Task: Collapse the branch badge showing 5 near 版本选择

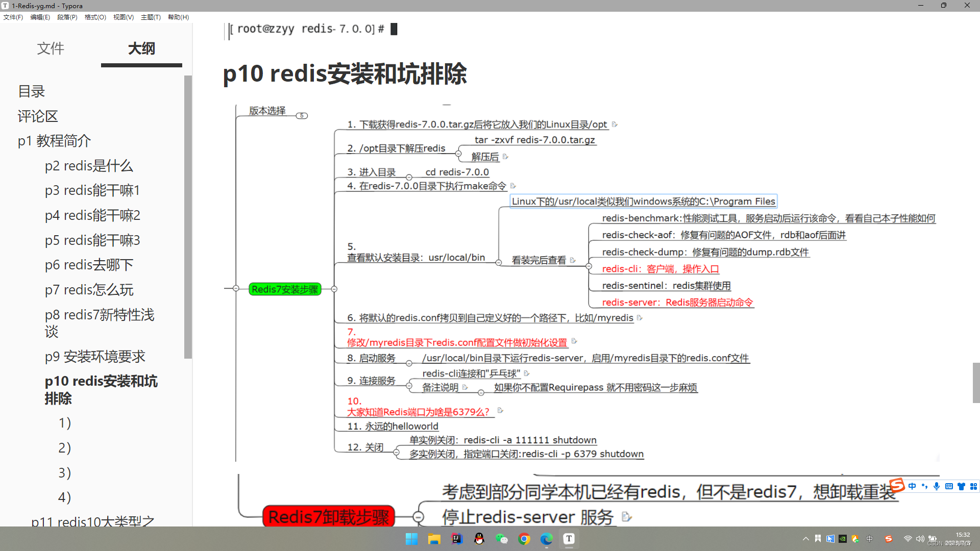Action: (302, 116)
